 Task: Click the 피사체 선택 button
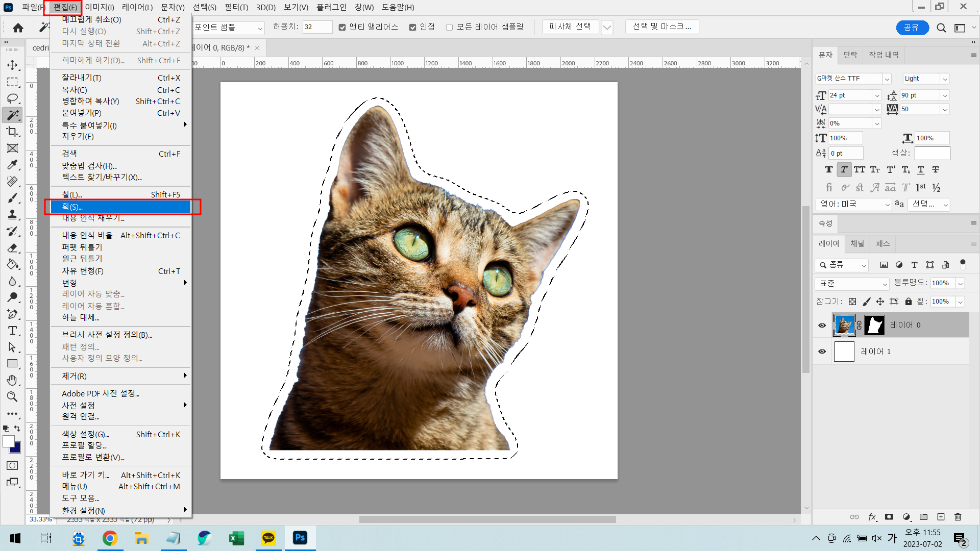coord(570,27)
